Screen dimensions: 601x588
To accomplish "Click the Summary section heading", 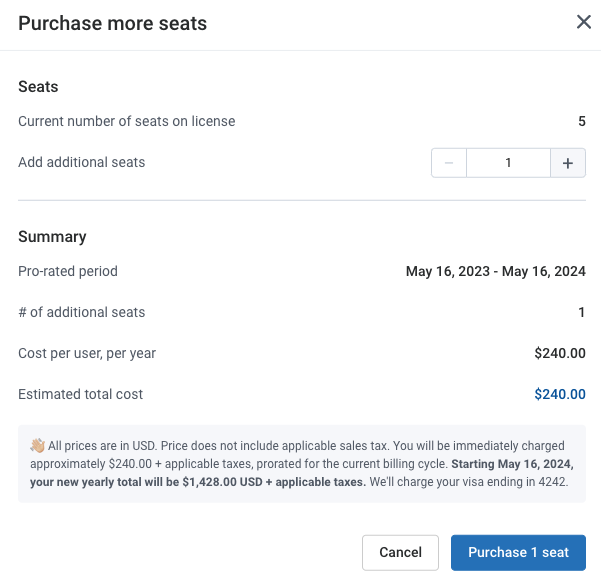I will coord(52,237).
